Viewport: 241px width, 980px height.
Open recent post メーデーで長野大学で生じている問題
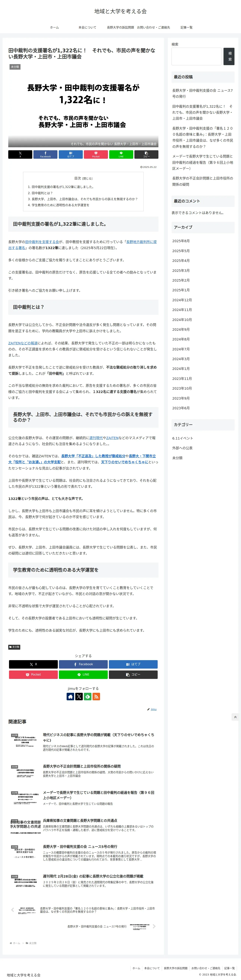coord(203,162)
